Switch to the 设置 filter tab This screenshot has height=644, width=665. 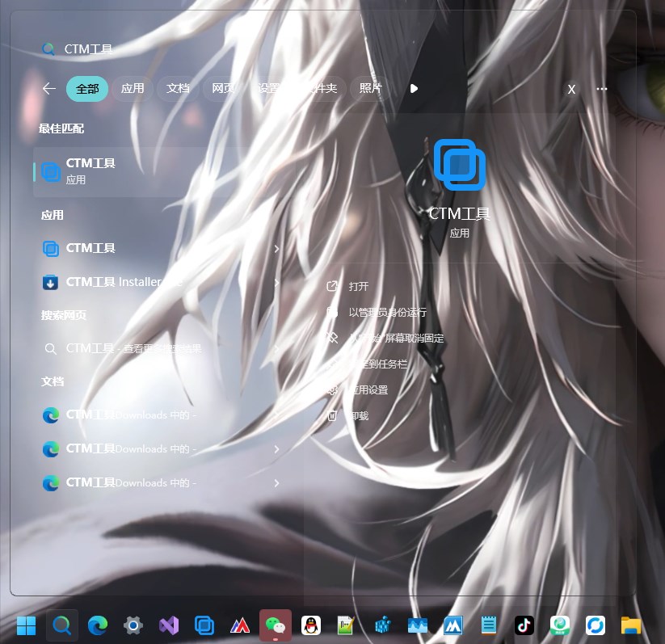click(x=269, y=88)
